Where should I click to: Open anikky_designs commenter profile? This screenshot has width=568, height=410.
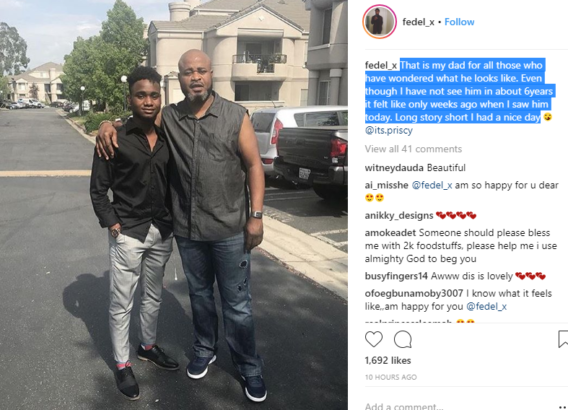[399, 216]
